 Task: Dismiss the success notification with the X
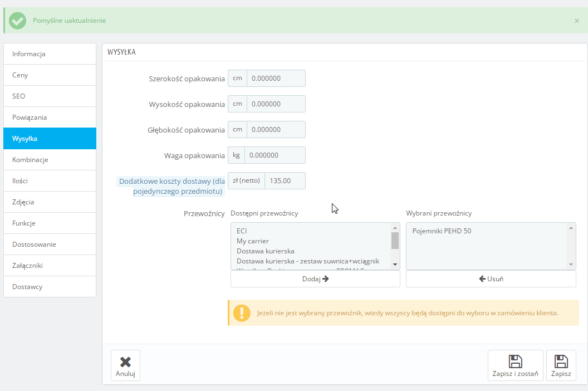coord(577,21)
